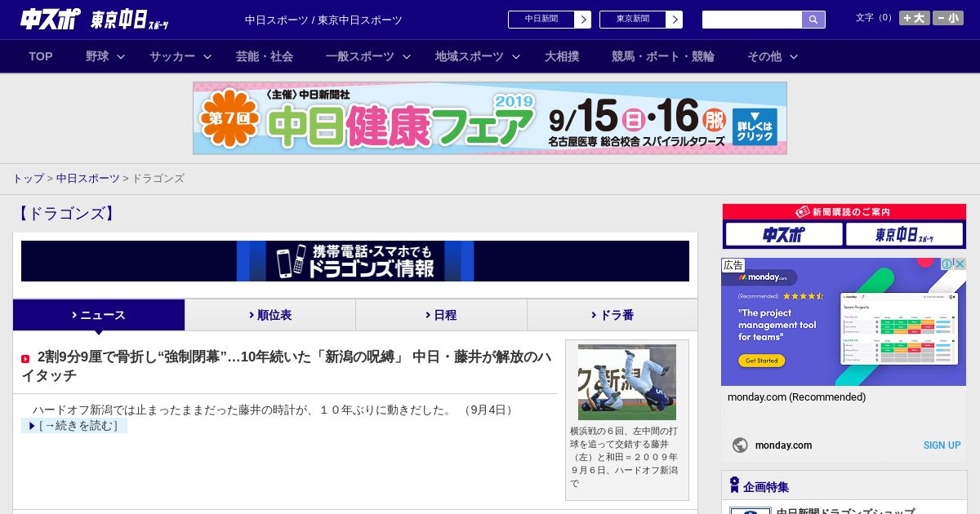The width and height of the screenshot is (980, 514).
Task: Click the 中日新聞ドラゴンズショップ link
Action: 845,512
